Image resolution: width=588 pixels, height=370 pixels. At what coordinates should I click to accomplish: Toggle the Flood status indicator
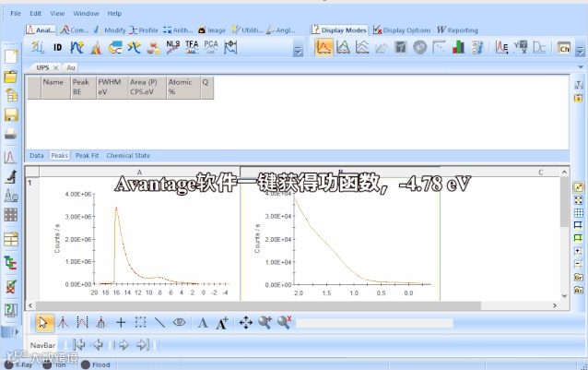tap(96, 364)
